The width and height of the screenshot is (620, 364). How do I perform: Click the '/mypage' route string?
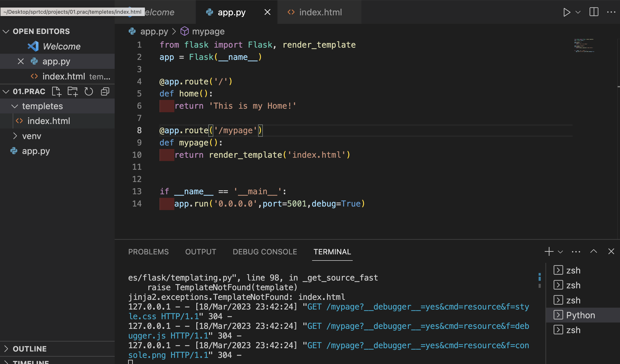pos(235,130)
